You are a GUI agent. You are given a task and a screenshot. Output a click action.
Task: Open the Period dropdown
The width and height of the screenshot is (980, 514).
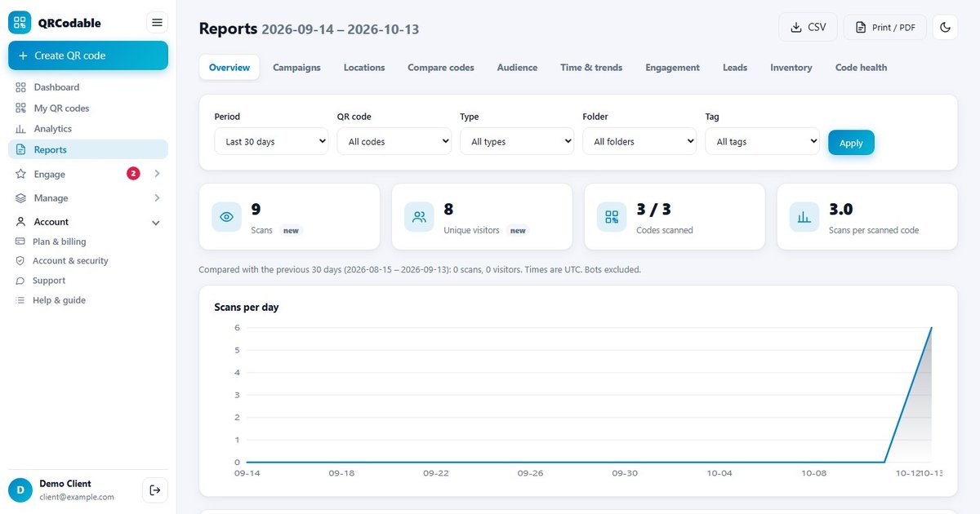coord(271,141)
